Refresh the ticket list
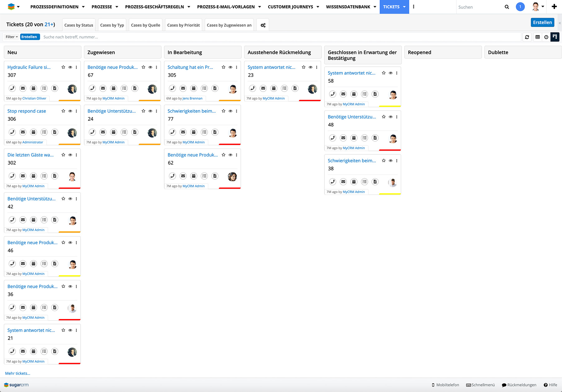Image resolution: width=562 pixels, height=392 pixels. tap(527, 37)
